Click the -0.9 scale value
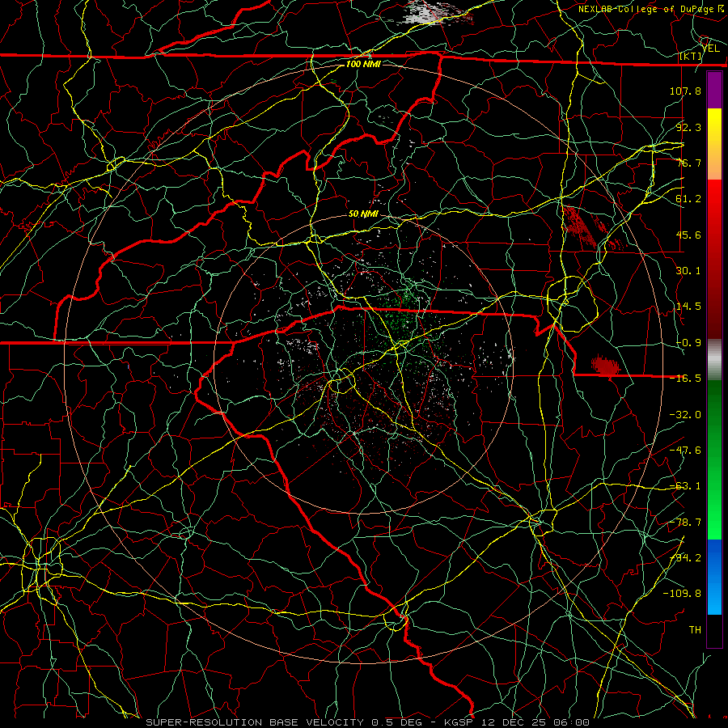Image resolution: width=728 pixels, height=728 pixels. (x=688, y=343)
